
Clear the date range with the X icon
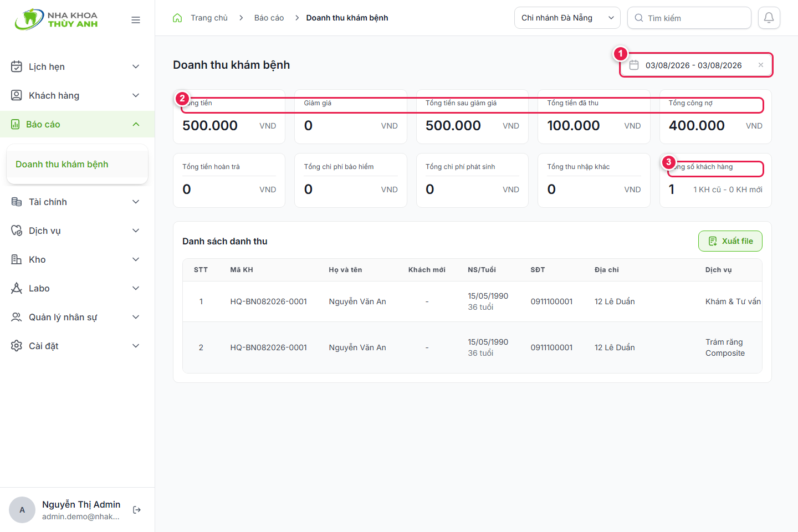(x=761, y=65)
